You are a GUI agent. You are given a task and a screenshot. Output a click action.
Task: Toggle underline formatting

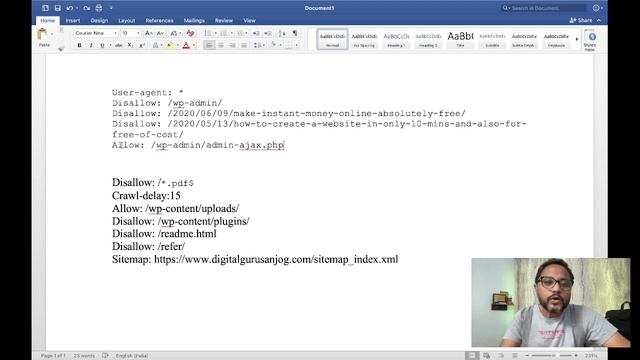click(x=102, y=45)
